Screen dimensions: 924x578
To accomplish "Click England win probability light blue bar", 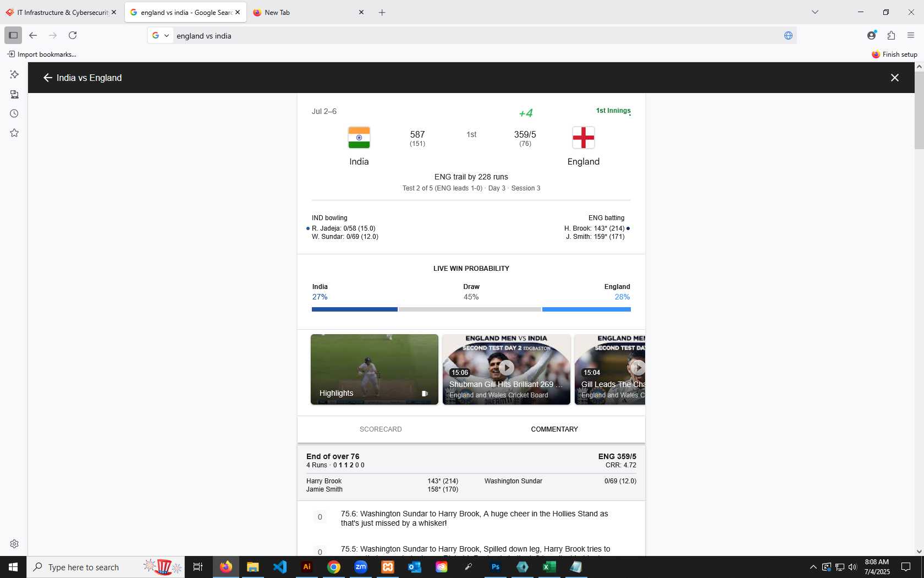I will tap(586, 309).
